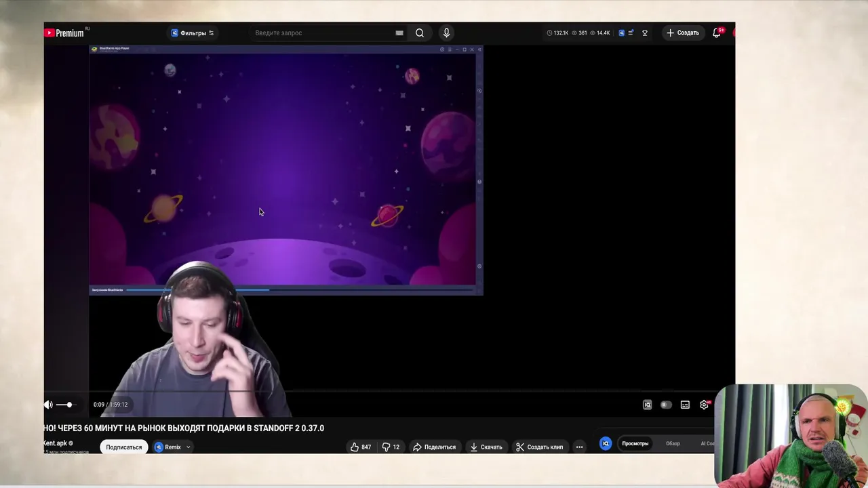Click the Скачать download button
Image resolution: width=868 pixels, height=488 pixels.
(x=486, y=447)
